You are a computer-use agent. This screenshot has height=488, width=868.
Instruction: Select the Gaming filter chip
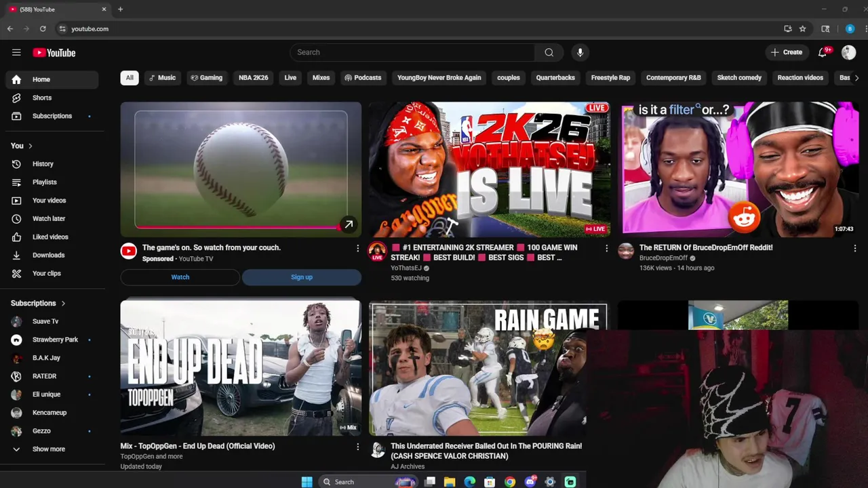[x=207, y=78]
